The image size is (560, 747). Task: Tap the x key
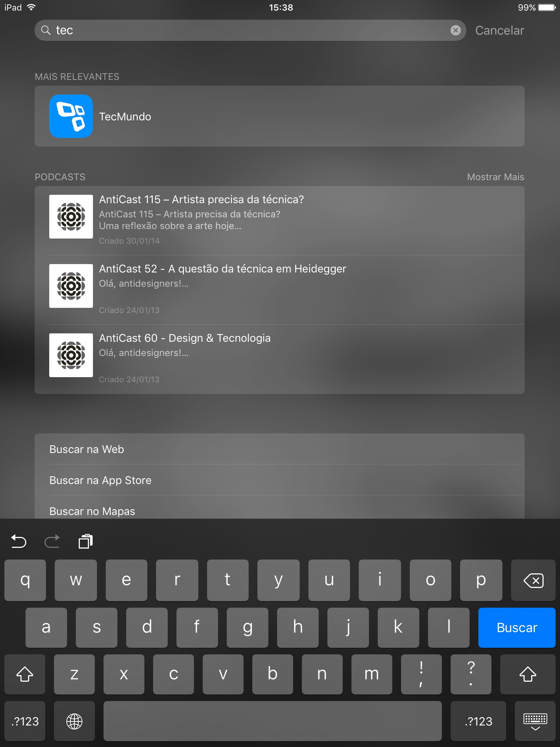tap(124, 674)
